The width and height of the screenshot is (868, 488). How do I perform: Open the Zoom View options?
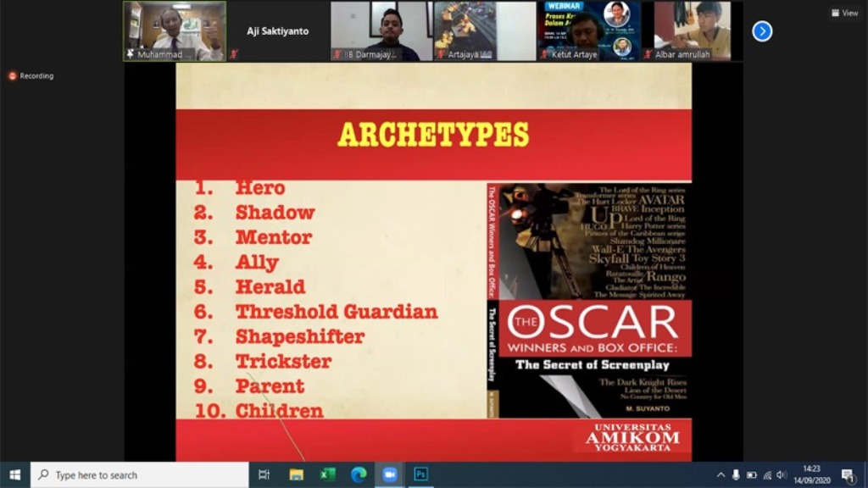[x=844, y=13]
